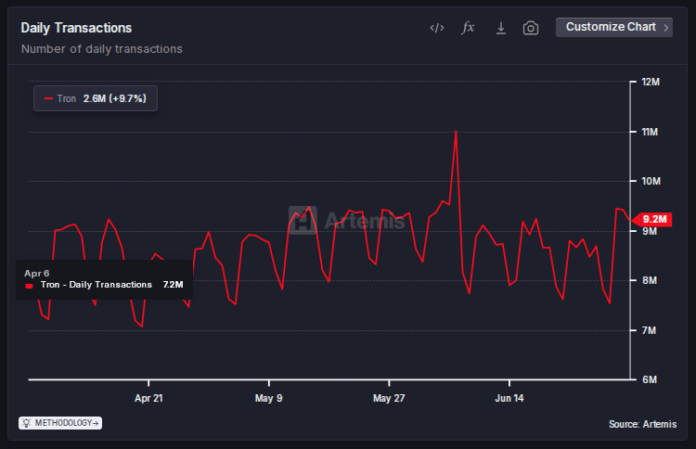The image size is (696, 449).
Task: Click the Daily Transactions chart title
Action: (76, 28)
